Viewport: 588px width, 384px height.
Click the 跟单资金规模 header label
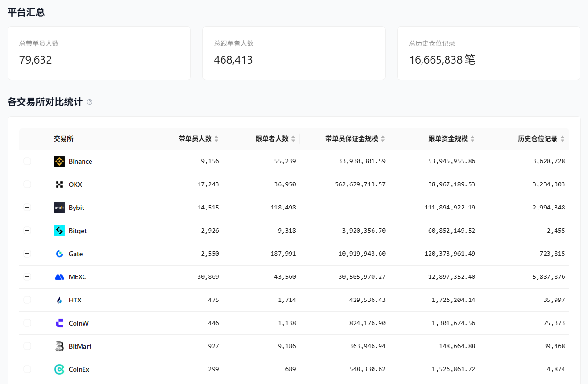(x=448, y=139)
